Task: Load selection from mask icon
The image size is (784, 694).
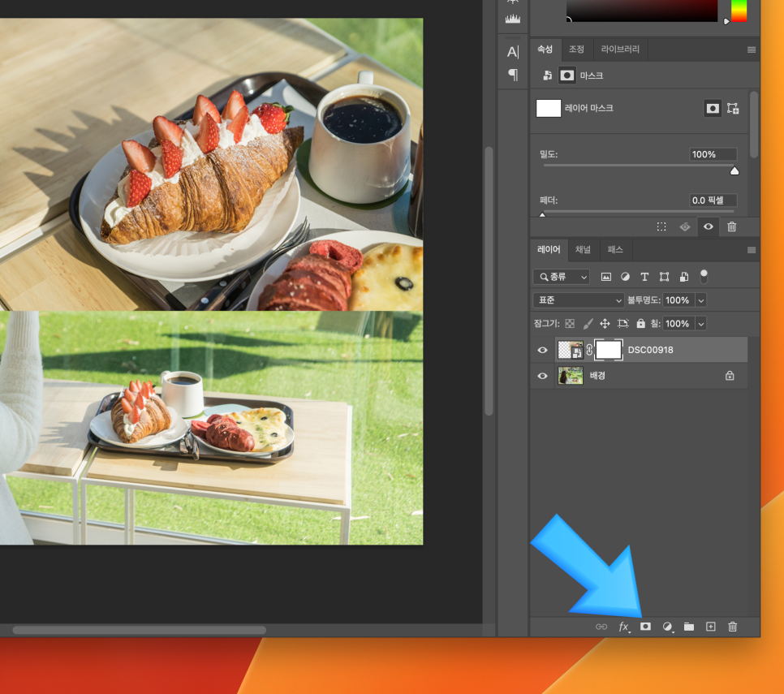Action: [661, 227]
